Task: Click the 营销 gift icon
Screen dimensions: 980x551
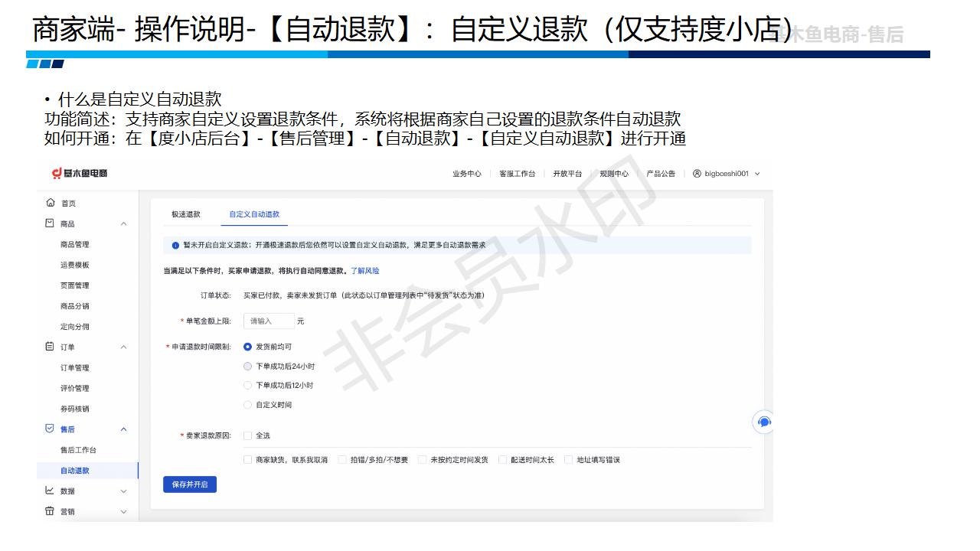Action: click(51, 511)
